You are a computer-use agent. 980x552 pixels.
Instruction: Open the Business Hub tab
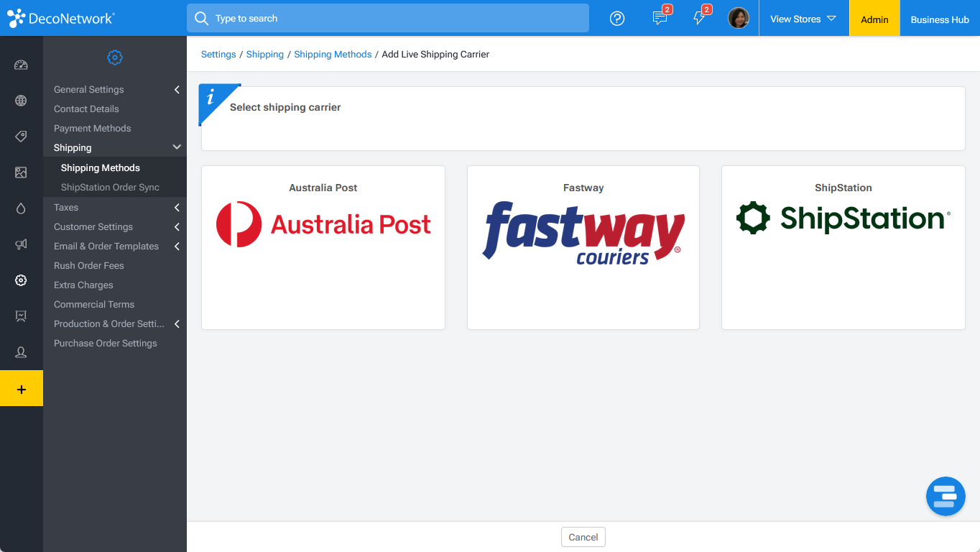(940, 19)
